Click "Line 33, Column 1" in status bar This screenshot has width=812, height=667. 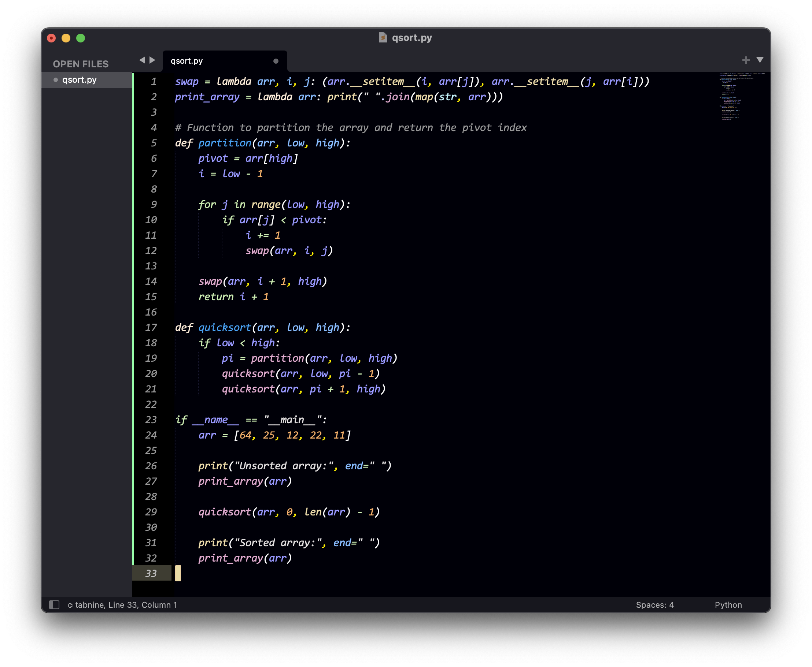142,605
